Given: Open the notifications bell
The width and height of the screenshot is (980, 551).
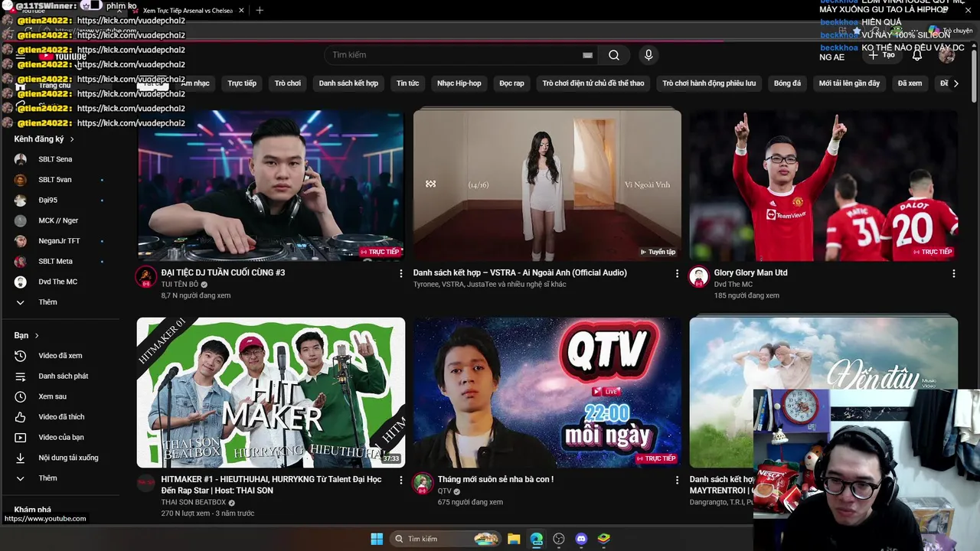Looking at the screenshot, I should 917,55.
